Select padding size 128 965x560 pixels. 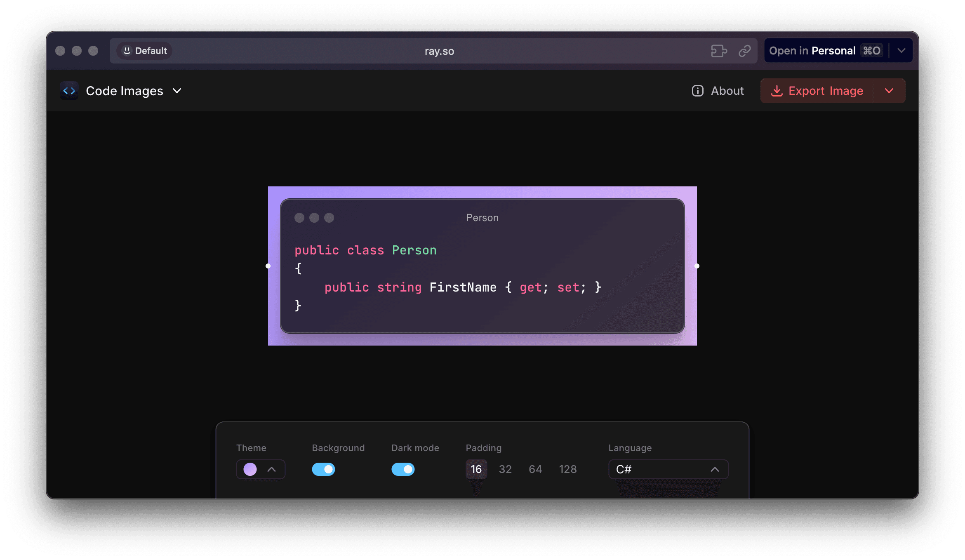point(567,469)
